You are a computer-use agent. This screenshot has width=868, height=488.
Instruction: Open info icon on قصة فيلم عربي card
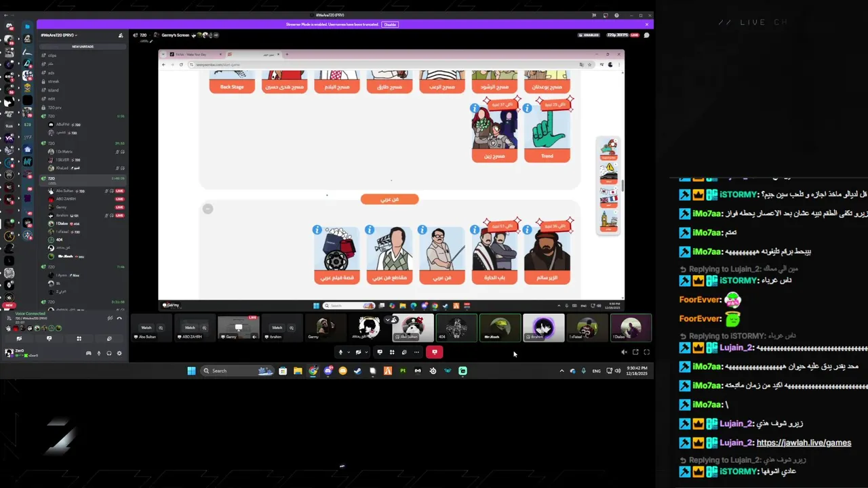tap(317, 230)
